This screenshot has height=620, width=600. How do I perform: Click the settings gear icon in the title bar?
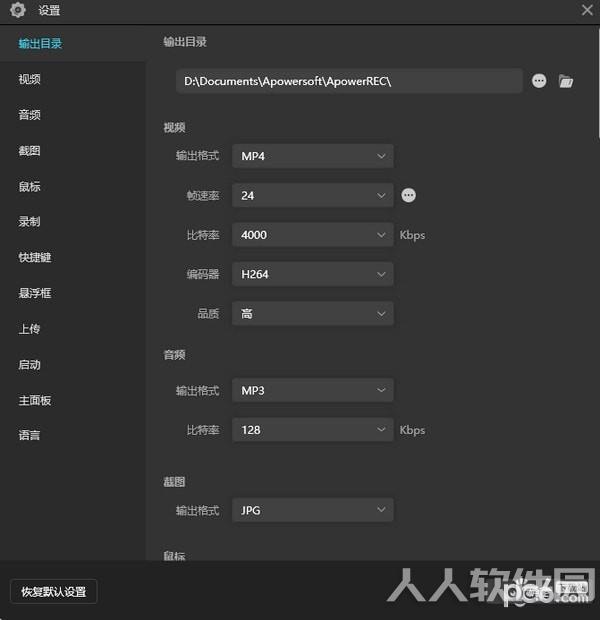(17, 9)
